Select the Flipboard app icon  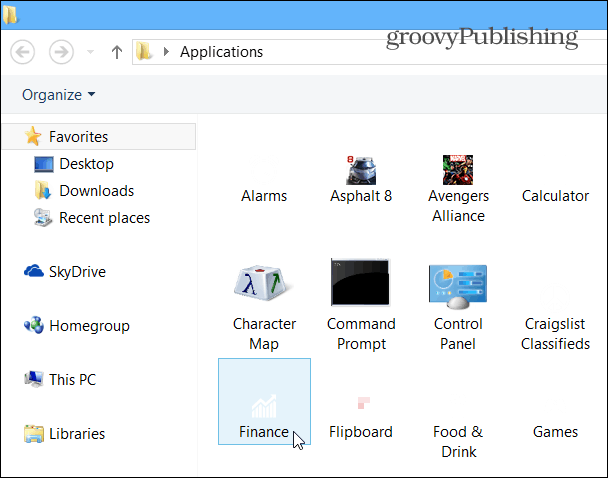coord(363,403)
